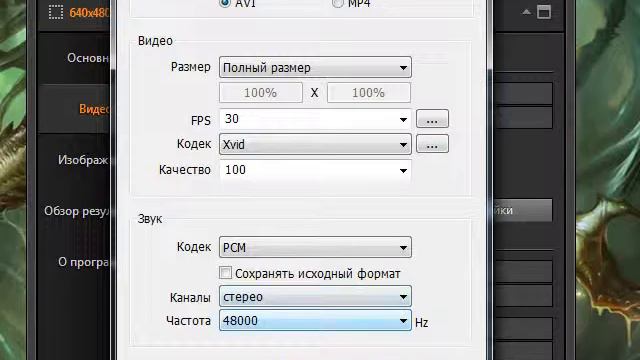640x360 pixels.
Task: Open the Частота dropdown showing 48000
Action: [315, 320]
